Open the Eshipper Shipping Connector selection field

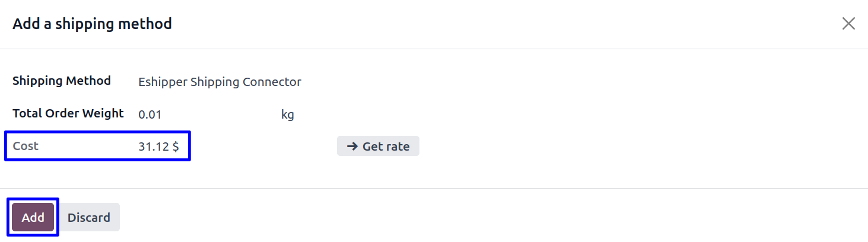point(220,82)
